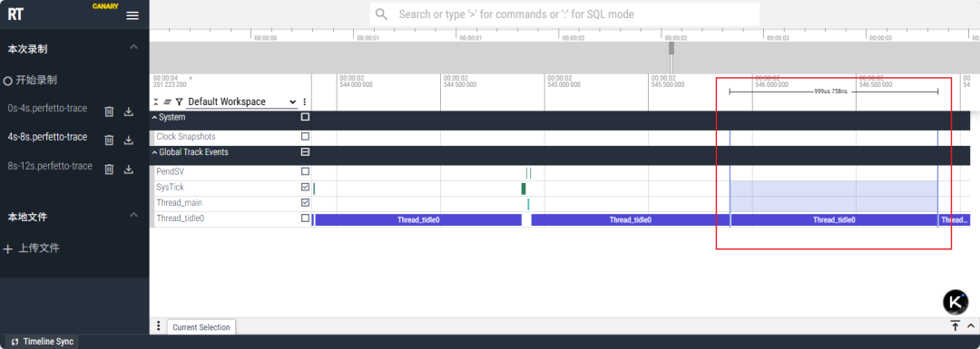Click the Timeline Sync status item
Image resolution: width=980 pixels, height=349 pixels.
point(42,342)
